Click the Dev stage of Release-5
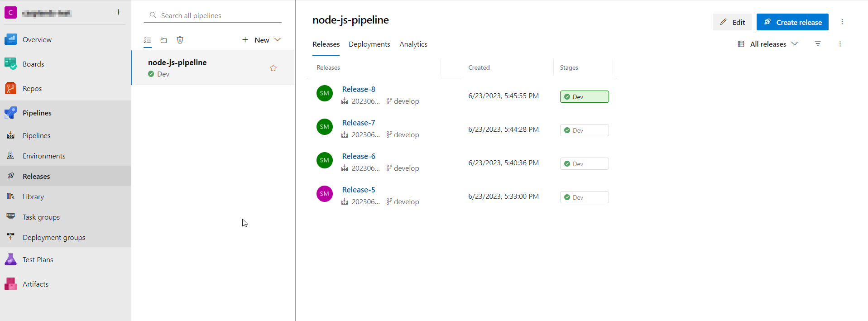868x321 pixels. pyautogui.click(x=585, y=197)
